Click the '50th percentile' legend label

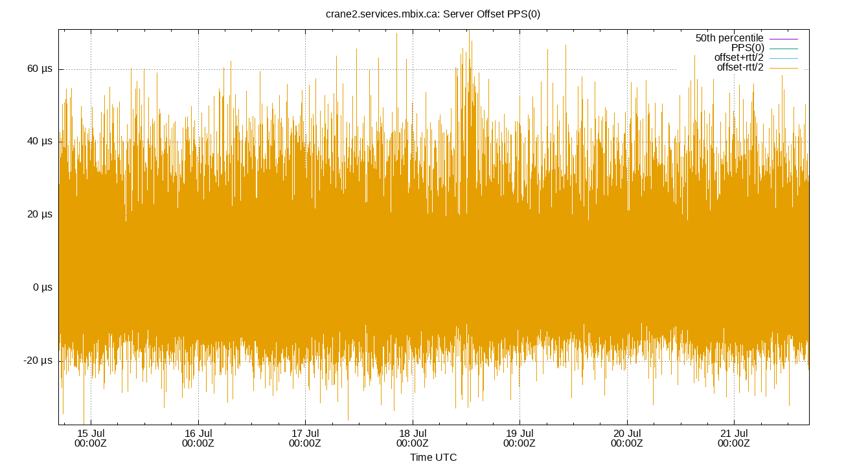[x=729, y=38]
